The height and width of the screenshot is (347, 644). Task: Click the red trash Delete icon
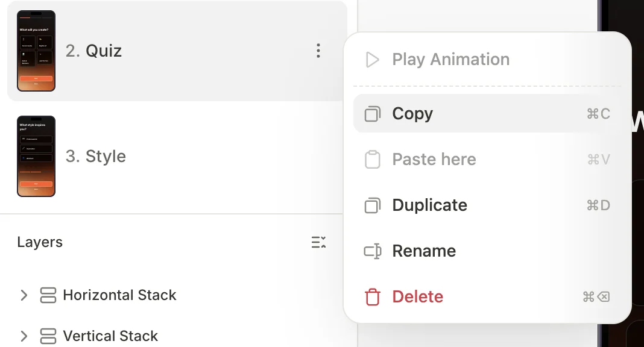[373, 297]
